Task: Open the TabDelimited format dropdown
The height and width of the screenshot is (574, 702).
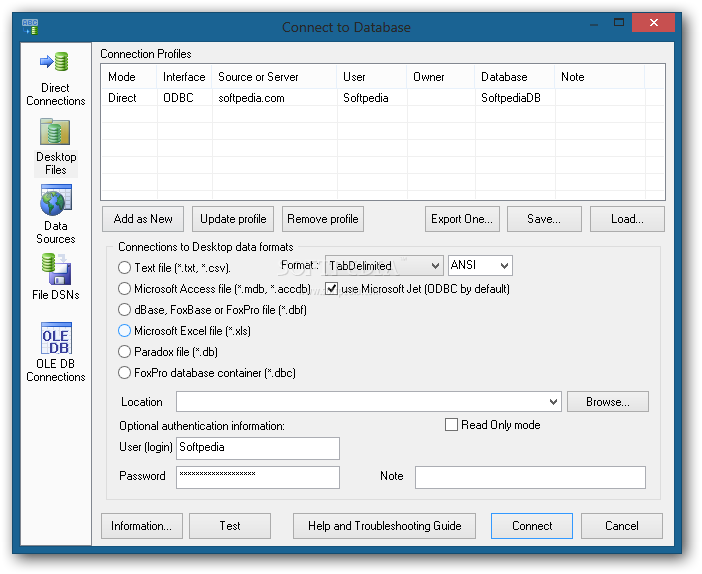Action: (x=384, y=266)
